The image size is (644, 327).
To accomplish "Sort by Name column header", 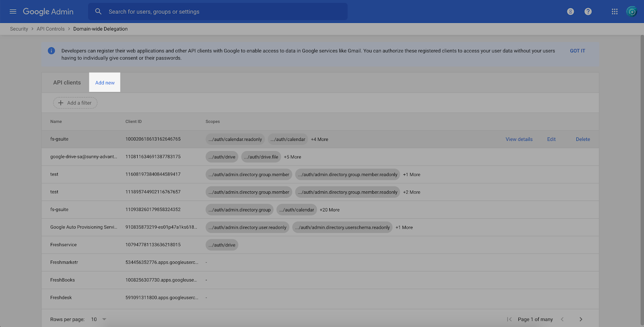I will tap(56, 122).
